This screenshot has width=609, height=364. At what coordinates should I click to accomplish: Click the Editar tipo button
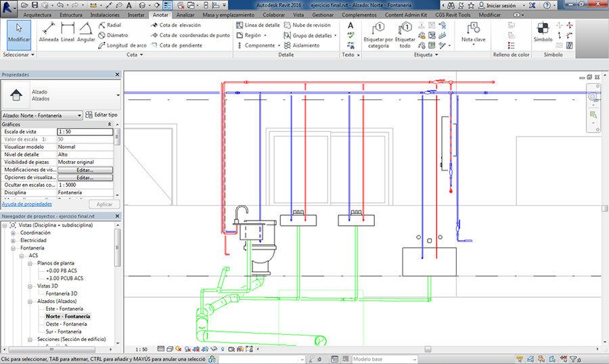pyautogui.click(x=102, y=116)
